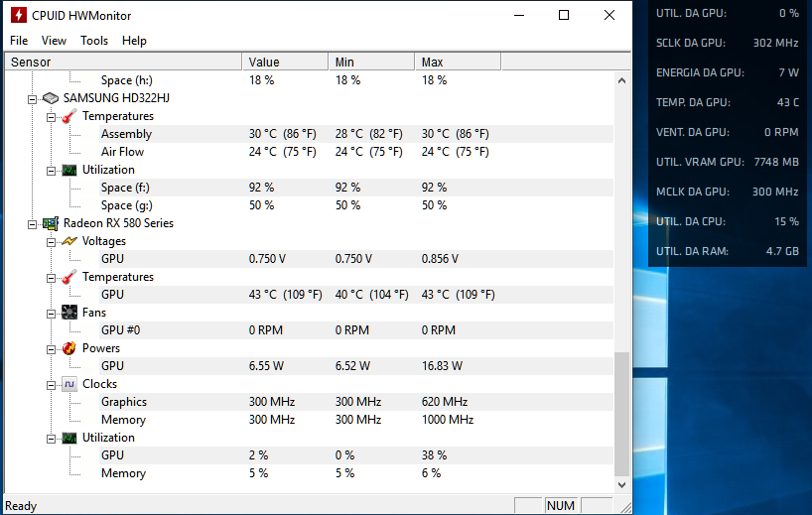
Task: Click the Clocks waveform icon
Action: (x=69, y=384)
